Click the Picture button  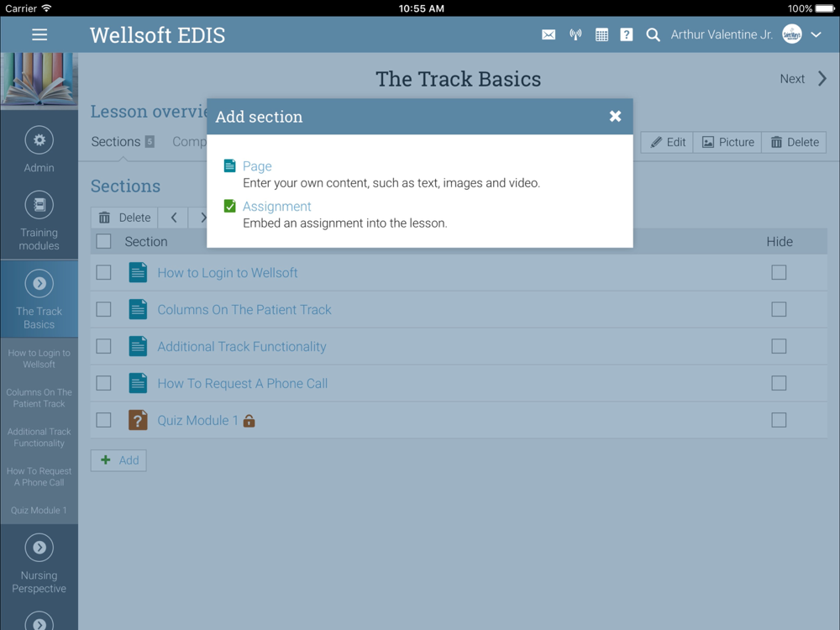coord(727,142)
